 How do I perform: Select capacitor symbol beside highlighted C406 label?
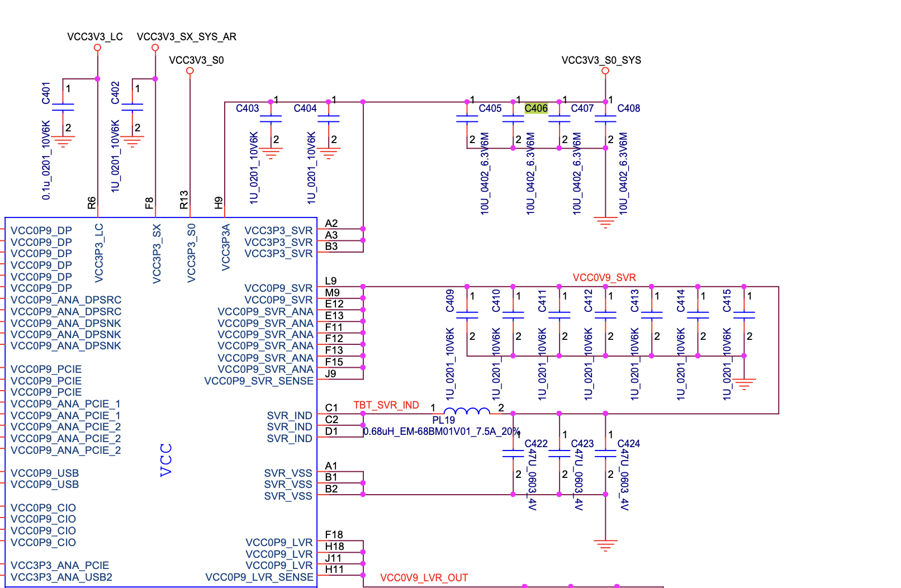tap(513, 118)
